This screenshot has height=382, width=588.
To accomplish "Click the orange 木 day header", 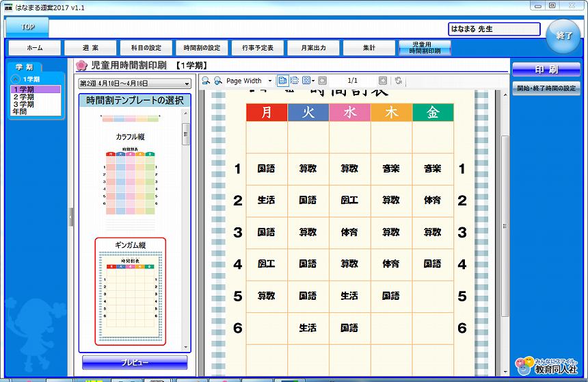I will [392, 112].
